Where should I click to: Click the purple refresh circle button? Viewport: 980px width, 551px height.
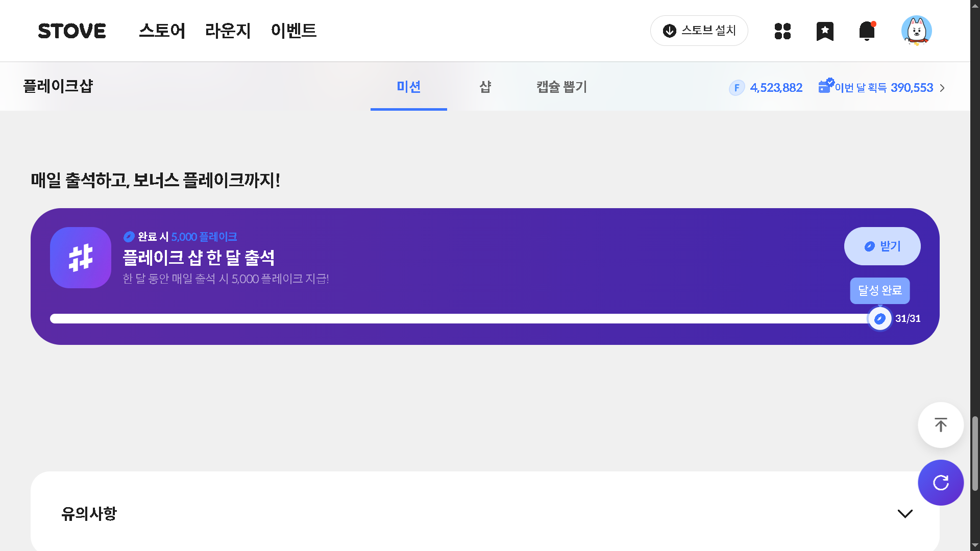point(940,483)
